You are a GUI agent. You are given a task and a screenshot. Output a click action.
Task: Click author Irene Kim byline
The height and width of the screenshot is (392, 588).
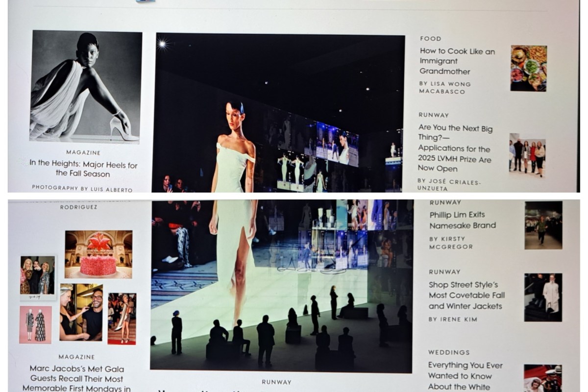coord(453,319)
